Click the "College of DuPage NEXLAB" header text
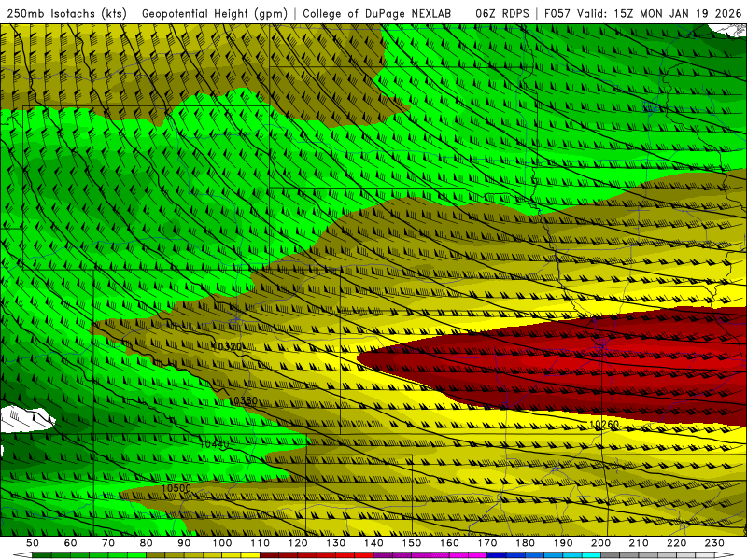 point(377,14)
